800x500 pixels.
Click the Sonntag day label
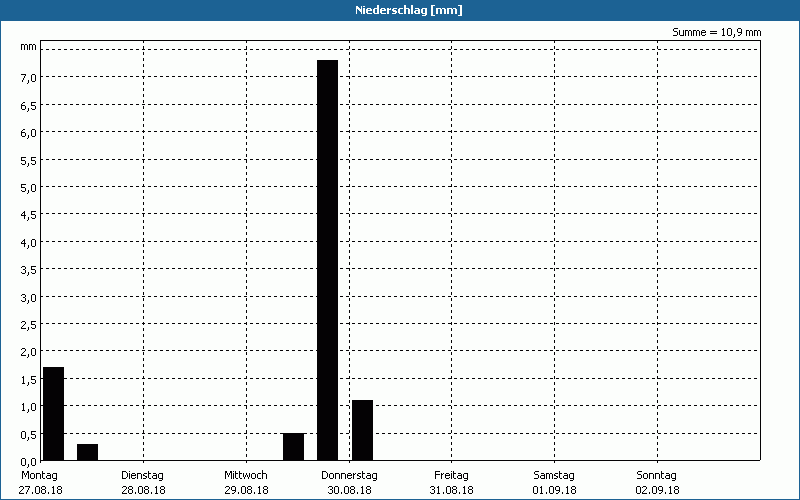[x=656, y=476]
